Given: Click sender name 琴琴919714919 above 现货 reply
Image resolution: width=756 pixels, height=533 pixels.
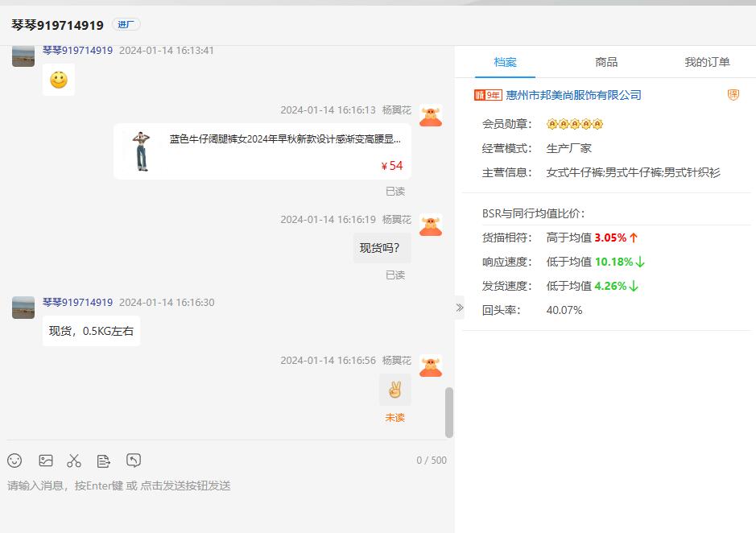Looking at the screenshot, I should [x=77, y=303].
